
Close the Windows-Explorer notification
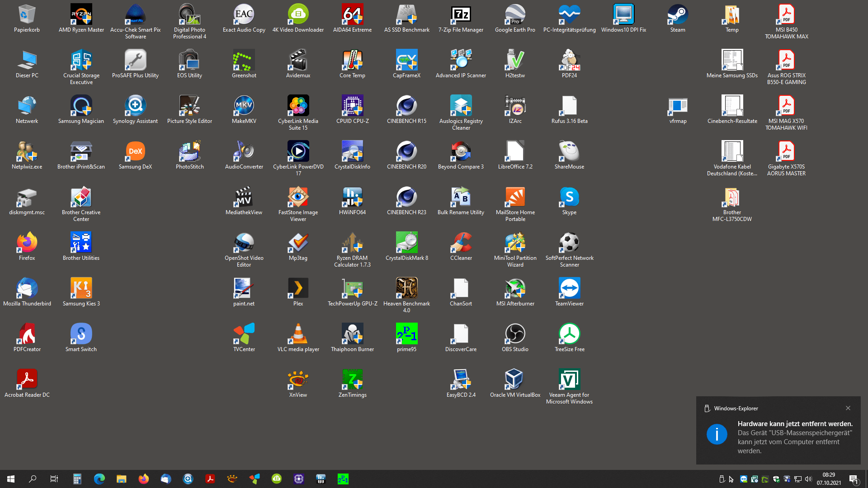[x=848, y=408]
